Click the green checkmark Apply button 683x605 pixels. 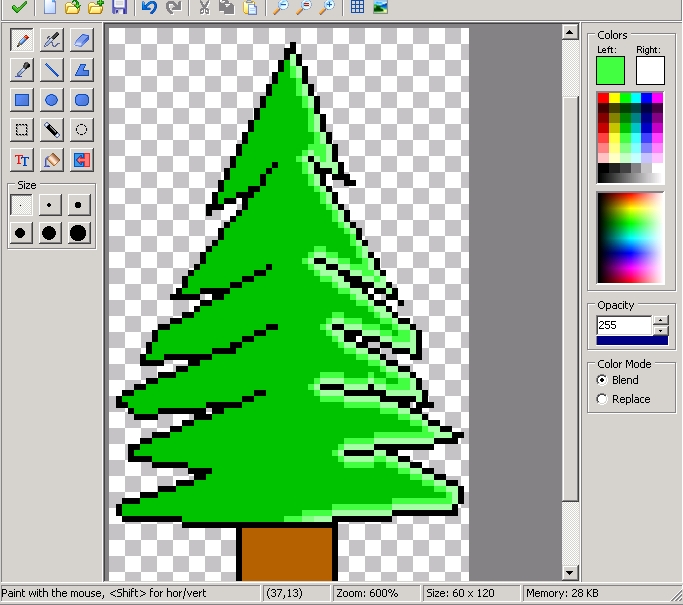19,8
